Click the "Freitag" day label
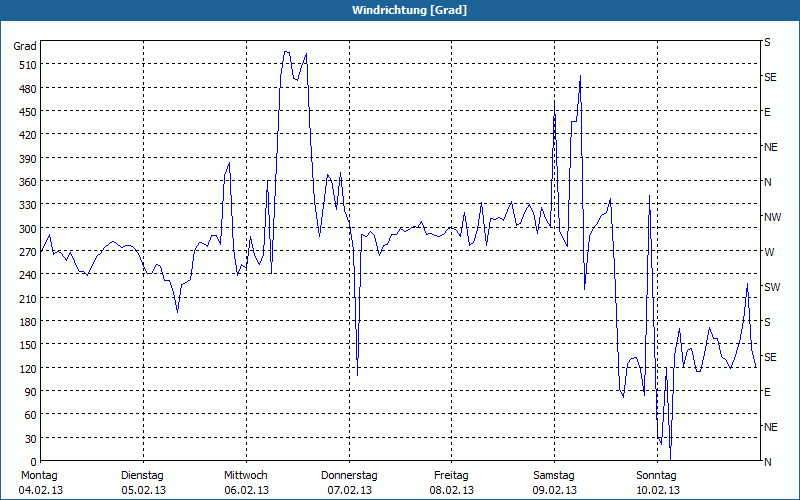 point(451,476)
